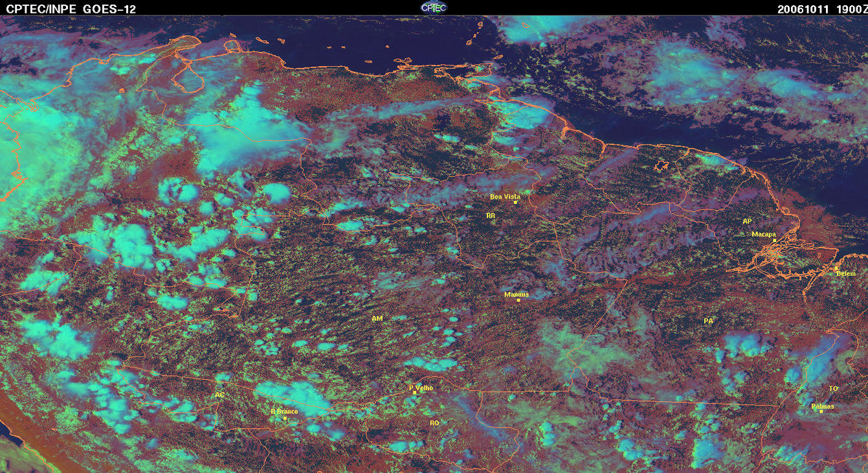Click the Belem city label
This screenshot has height=473, width=868.
click(846, 274)
